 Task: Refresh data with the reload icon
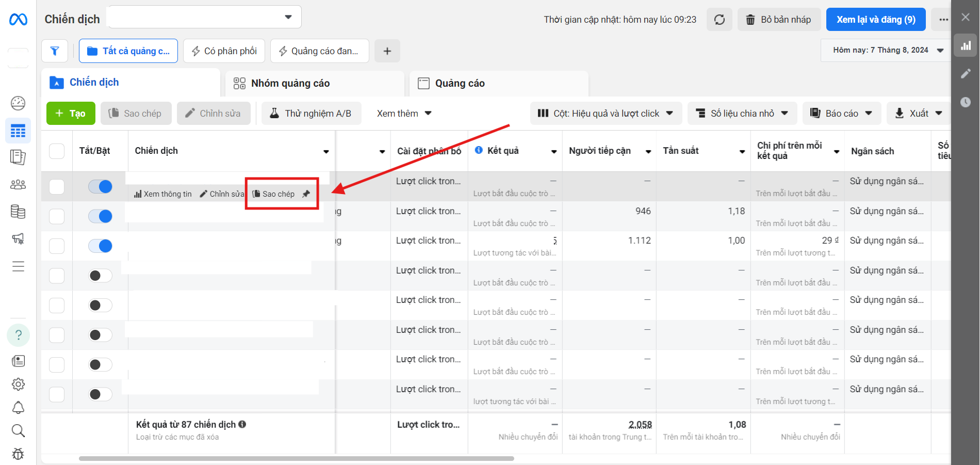point(720,20)
